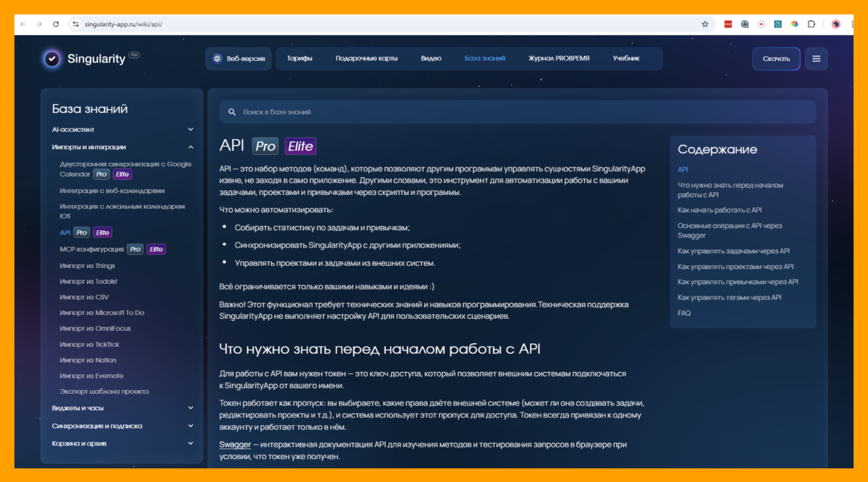Screen dimensions: 868x482
Task: Expand the AI-ассистент section
Action: pyautogui.click(x=191, y=129)
